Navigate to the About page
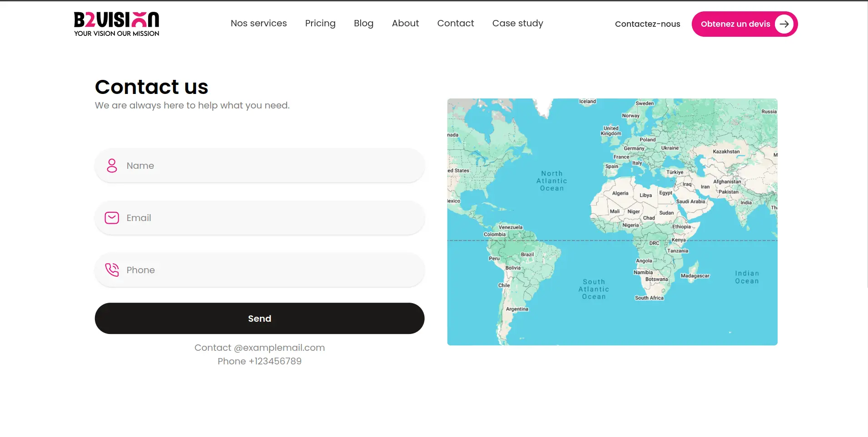This screenshot has height=437, width=868. (x=405, y=23)
